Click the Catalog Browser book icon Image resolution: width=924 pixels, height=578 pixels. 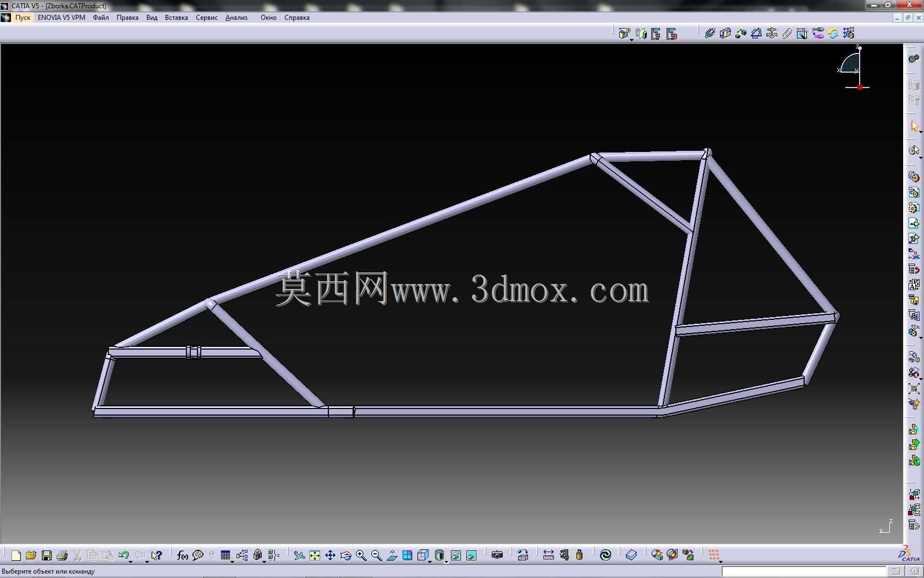(x=631, y=555)
